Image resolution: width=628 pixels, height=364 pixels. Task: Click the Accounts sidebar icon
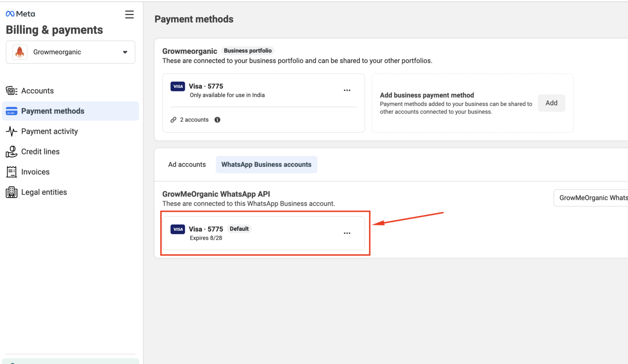(11, 91)
